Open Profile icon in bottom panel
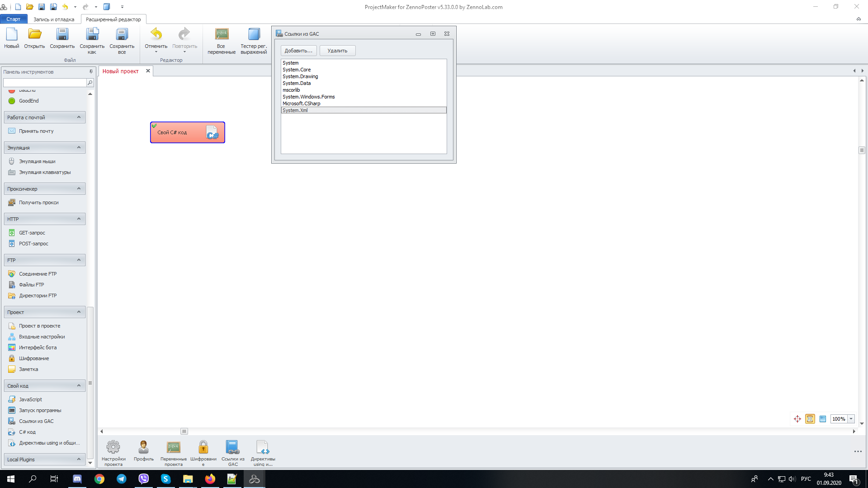This screenshot has height=488, width=868. pos(143,447)
